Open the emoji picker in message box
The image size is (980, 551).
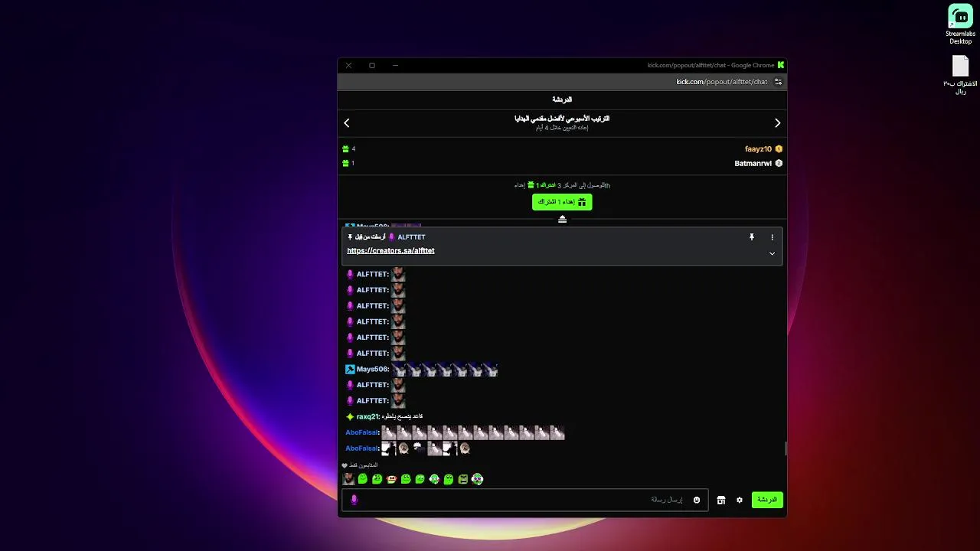(x=697, y=500)
